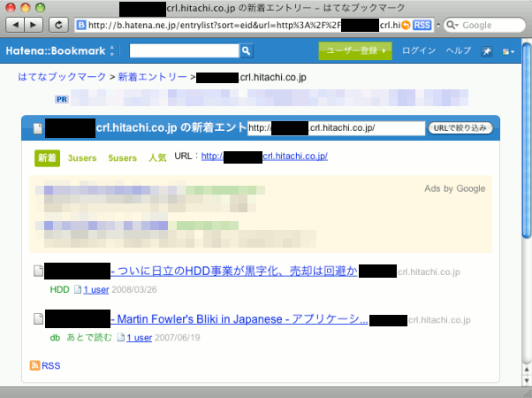Click the URLで絞り込み button

point(460,128)
